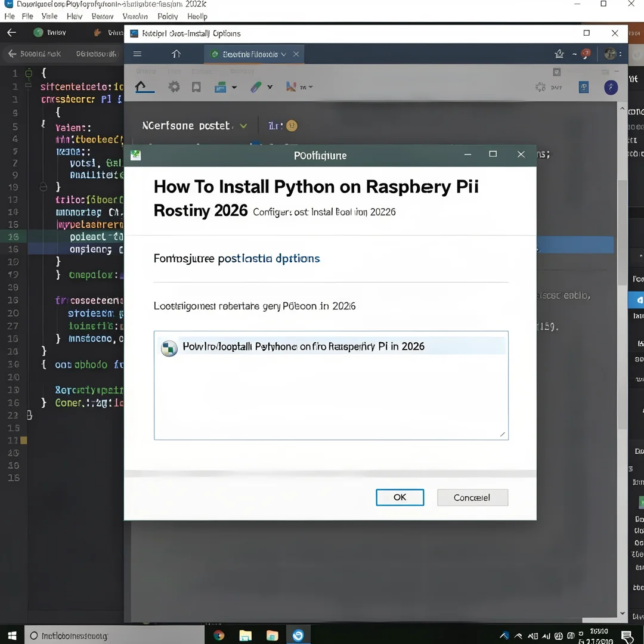Click the taskbar search box
Image resolution: width=644 pixels, height=644 pixels.
pyautogui.click(x=114, y=636)
